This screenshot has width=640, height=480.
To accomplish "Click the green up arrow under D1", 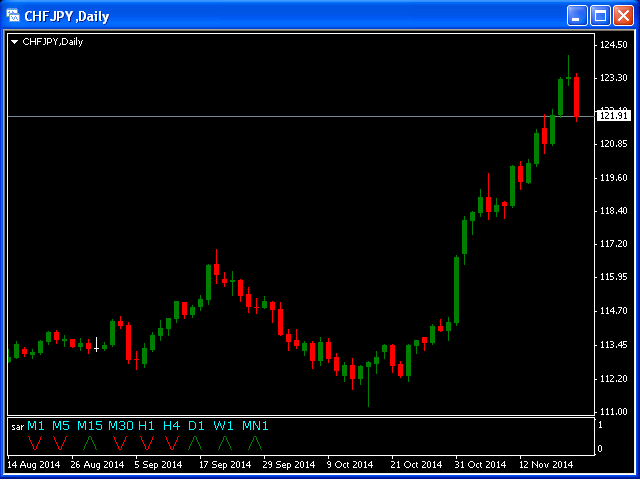I will (x=195, y=442).
